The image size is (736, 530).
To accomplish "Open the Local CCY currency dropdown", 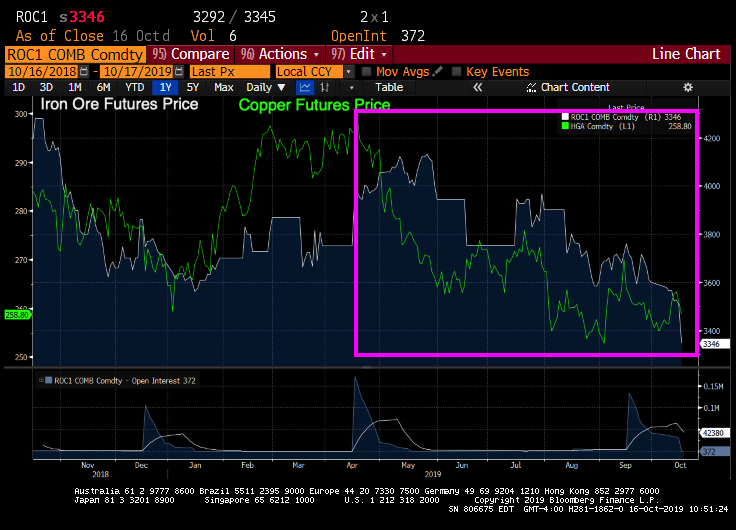I will click(x=348, y=72).
